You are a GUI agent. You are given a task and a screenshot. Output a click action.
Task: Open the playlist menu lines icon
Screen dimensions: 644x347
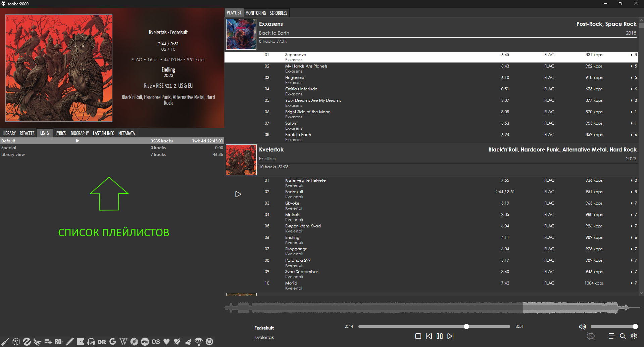tap(612, 336)
